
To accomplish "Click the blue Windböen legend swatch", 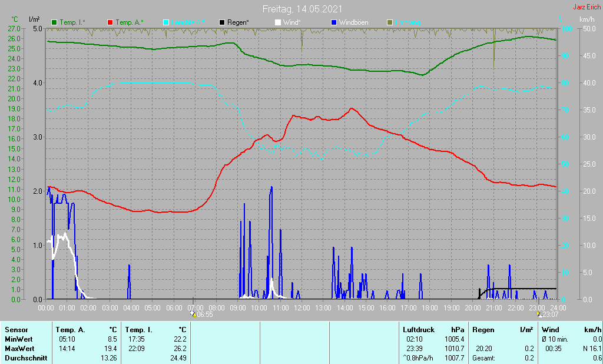I will pos(334,23).
